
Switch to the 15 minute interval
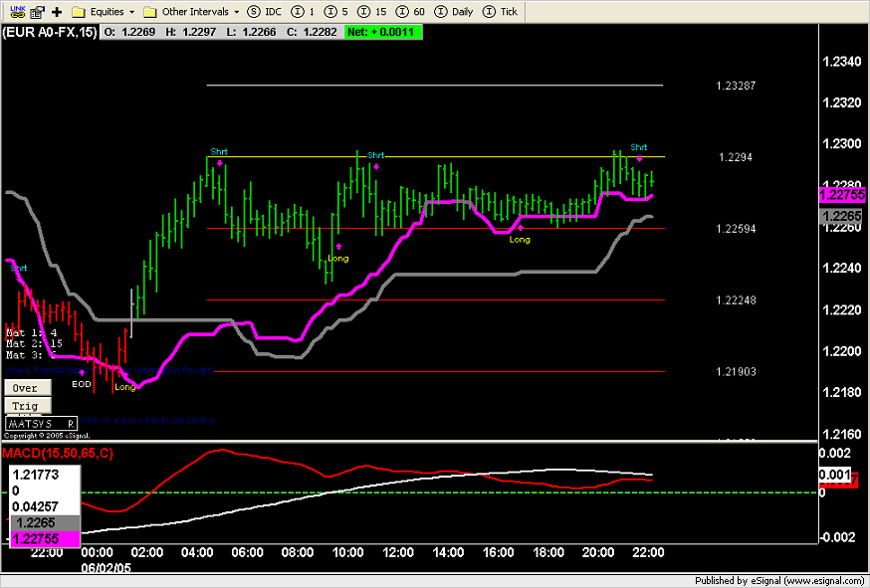pos(373,11)
